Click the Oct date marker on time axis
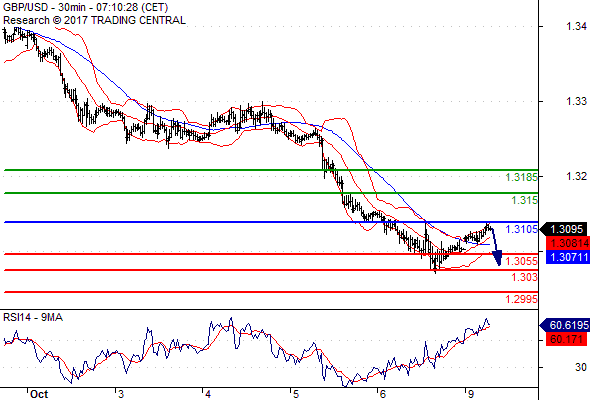The height and width of the screenshot is (400, 590). [39, 394]
